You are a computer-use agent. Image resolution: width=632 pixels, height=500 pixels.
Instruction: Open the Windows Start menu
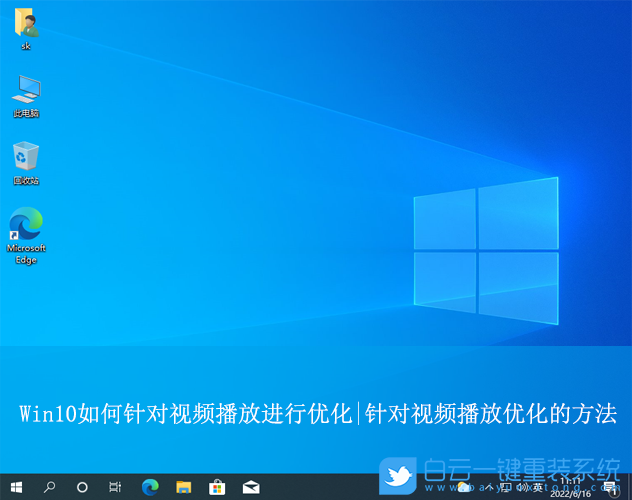pos(16,487)
